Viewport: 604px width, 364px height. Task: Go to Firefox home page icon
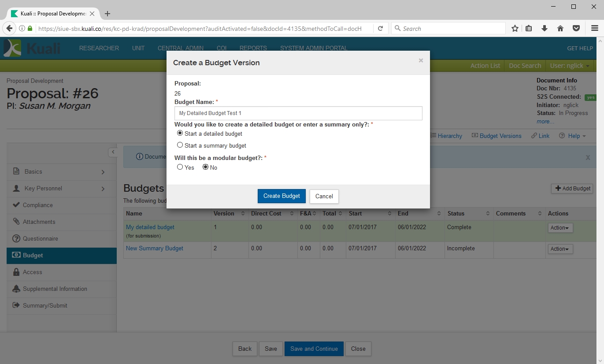click(x=560, y=29)
